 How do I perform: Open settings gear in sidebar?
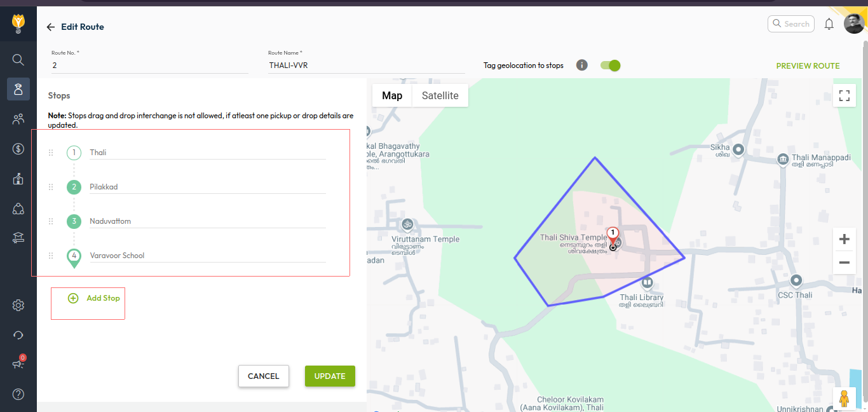pyautogui.click(x=18, y=306)
